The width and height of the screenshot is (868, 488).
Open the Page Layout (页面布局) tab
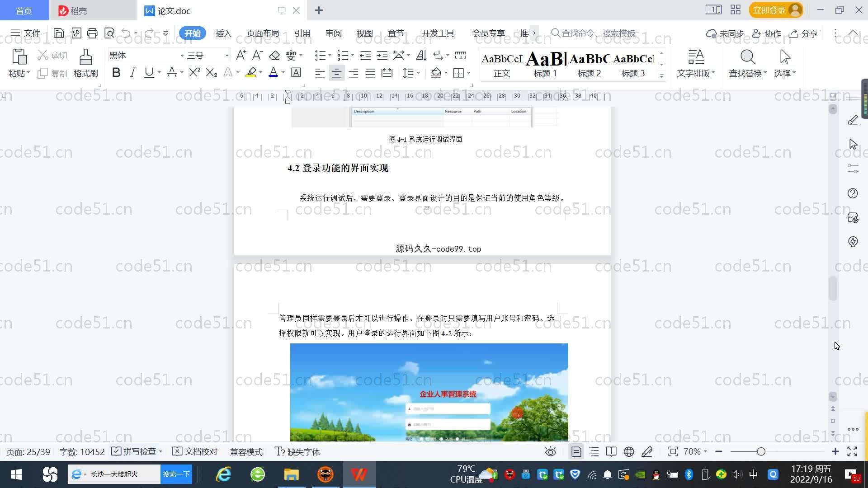pos(263,33)
